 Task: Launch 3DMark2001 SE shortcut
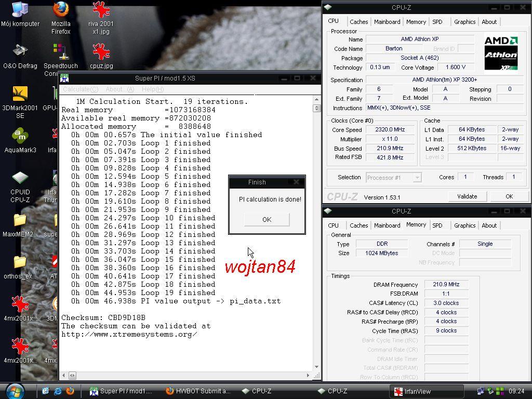20,102
